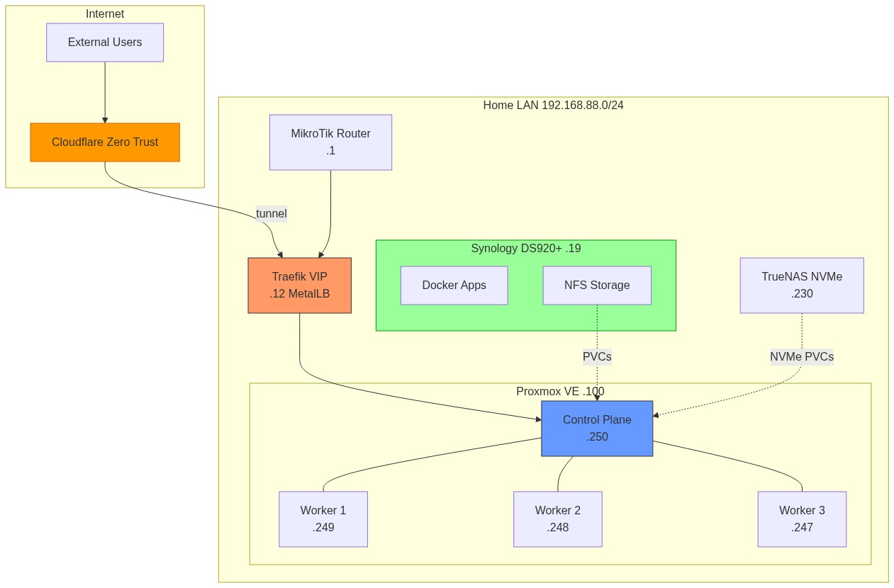Select the Control Plane .250 node
Screen dimensions: 894x588
[597, 428]
